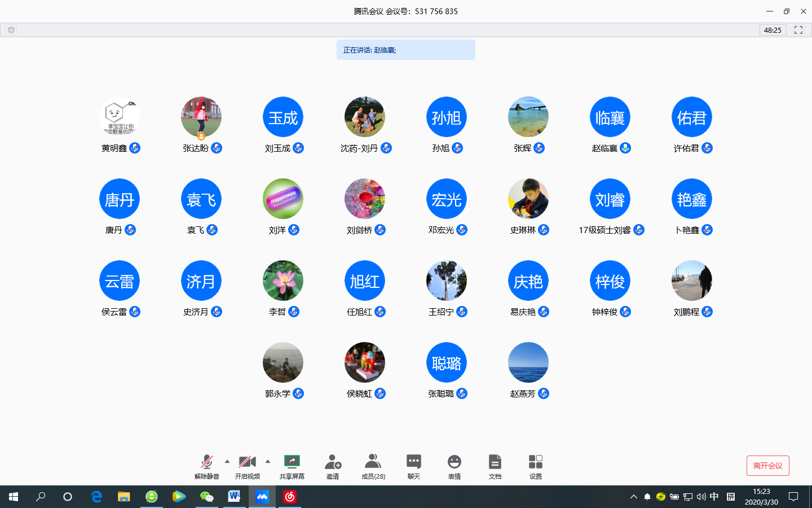Click the meeting timer showing 48:25
The image size is (812, 508).
click(773, 30)
